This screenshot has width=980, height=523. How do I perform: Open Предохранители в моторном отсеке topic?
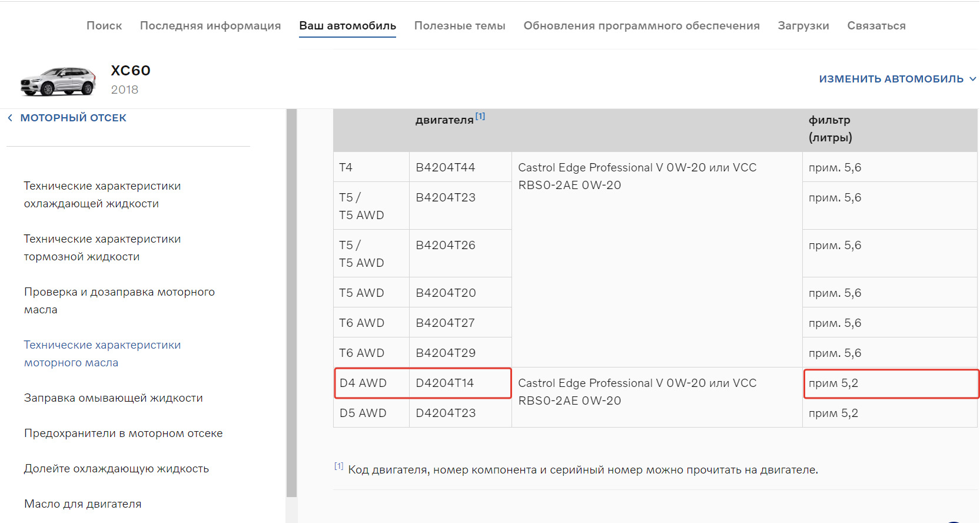pos(123,433)
